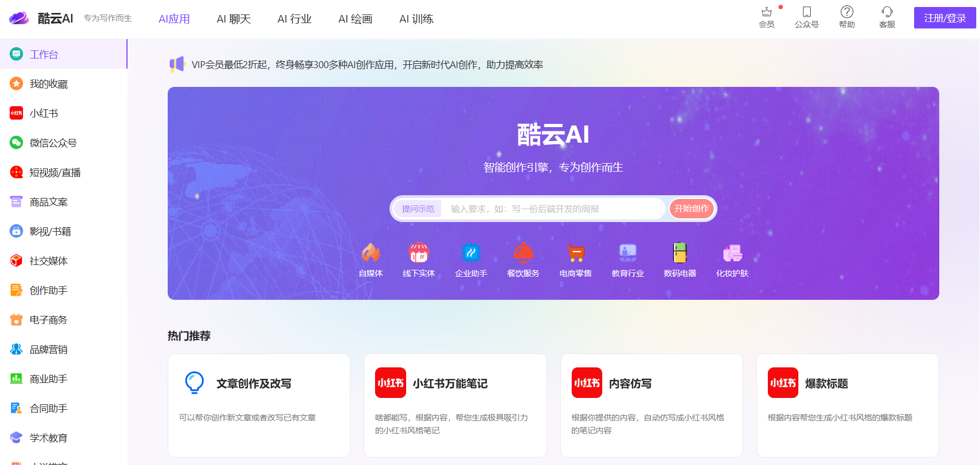Go to 小红书 in the sidebar

[44, 113]
